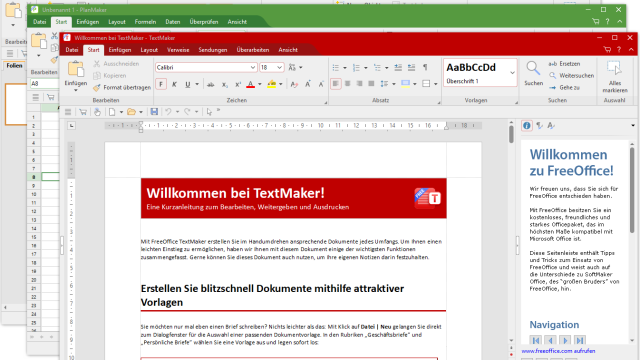Apply the yellow highlighter color

pyautogui.click(x=271, y=84)
